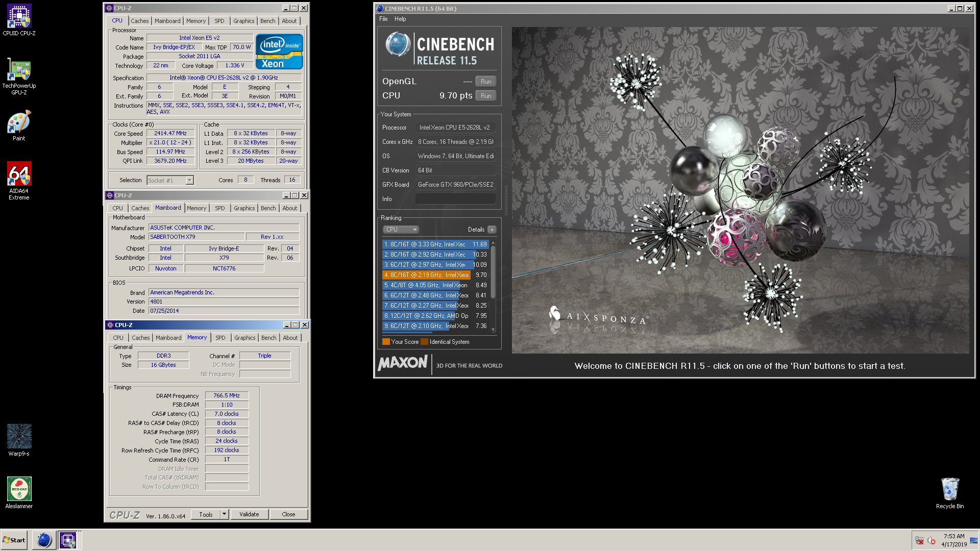Click the Cinebench sphere logo
The width and height of the screenshot is (980, 551).
(398, 44)
